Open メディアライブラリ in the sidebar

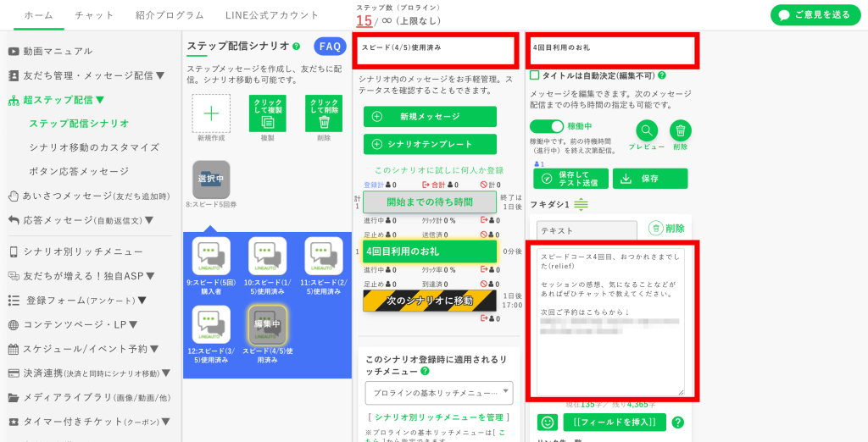tap(89, 398)
